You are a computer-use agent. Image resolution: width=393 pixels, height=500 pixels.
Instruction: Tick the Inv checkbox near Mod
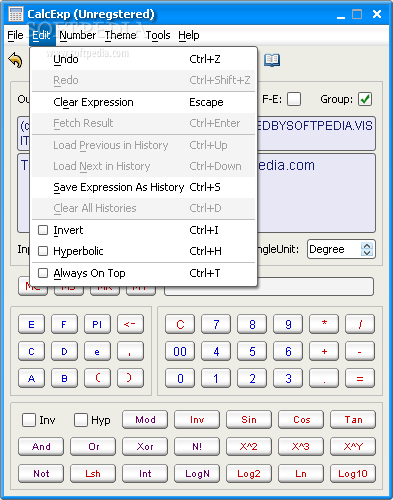point(29,420)
